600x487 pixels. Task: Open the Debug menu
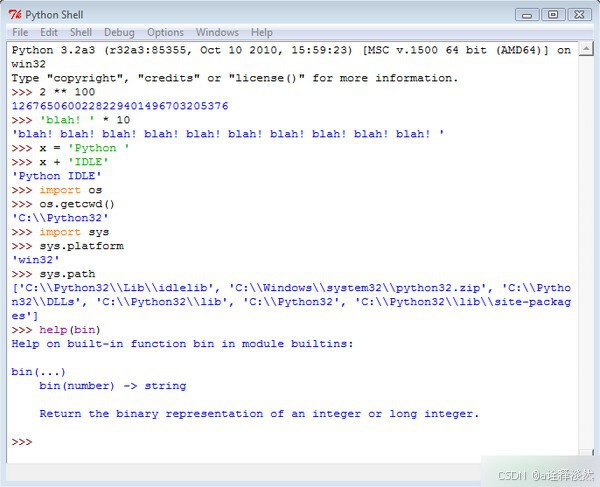(x=119, y=33)
